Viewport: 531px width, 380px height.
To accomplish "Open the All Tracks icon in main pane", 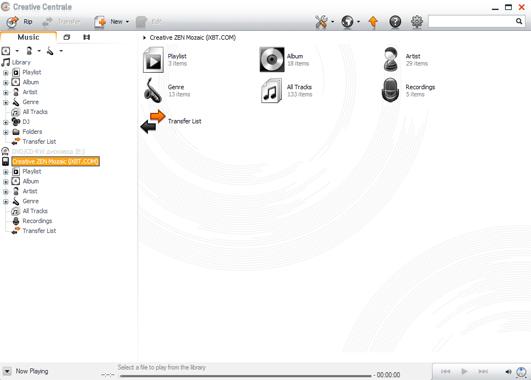I will [x=271, y=90].
